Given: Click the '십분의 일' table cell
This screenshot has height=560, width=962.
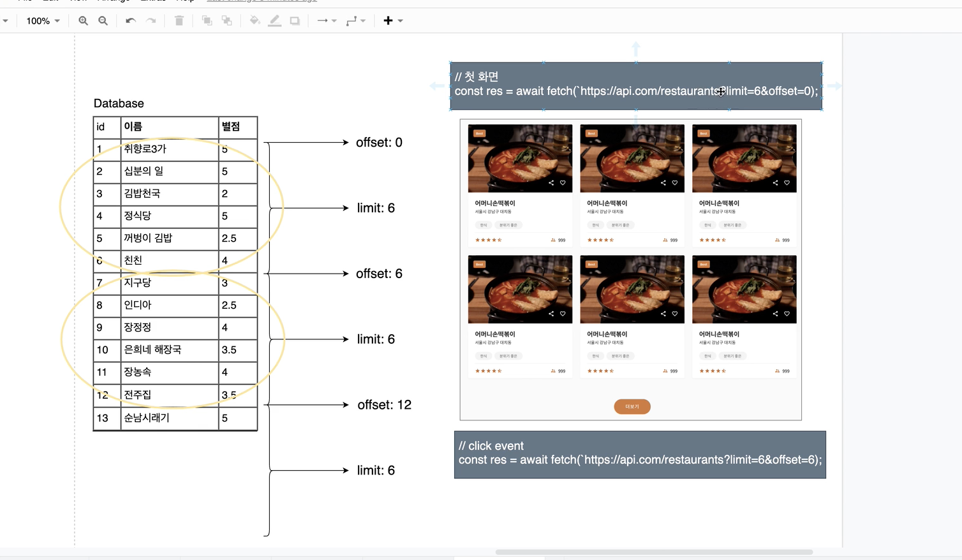Looking at the screenshot, I should tap(170, 172).
